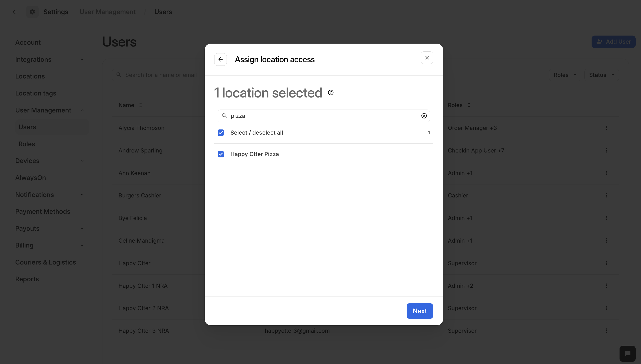Uncheck the Select / deselect all checkbox
The image size is (641, 364).
tap(221, 133)
